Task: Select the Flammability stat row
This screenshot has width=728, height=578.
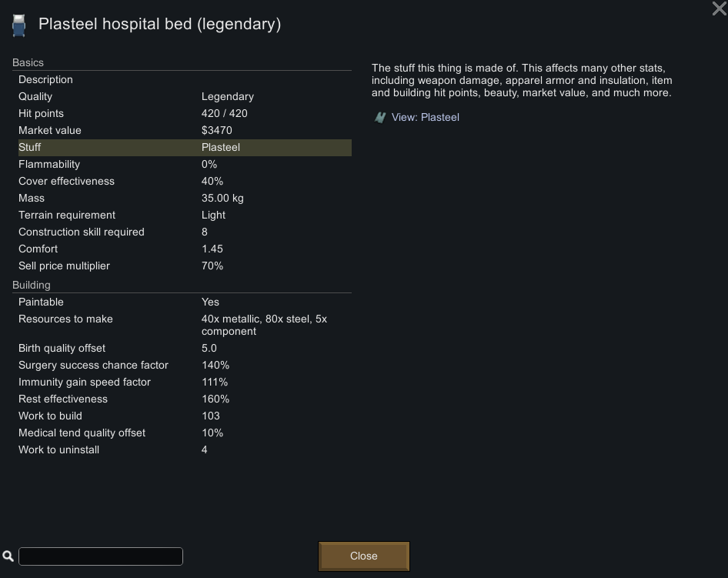Action: (x=183, y=165)
